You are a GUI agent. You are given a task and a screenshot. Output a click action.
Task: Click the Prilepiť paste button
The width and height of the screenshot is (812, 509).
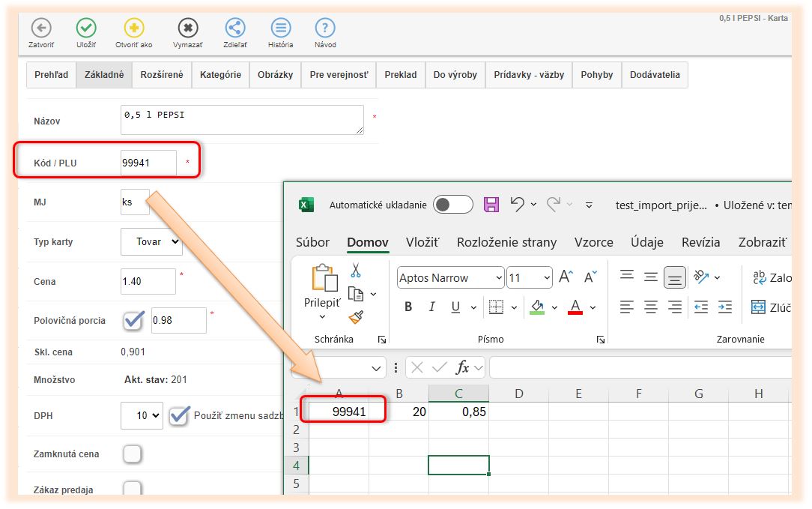(322, 286)
